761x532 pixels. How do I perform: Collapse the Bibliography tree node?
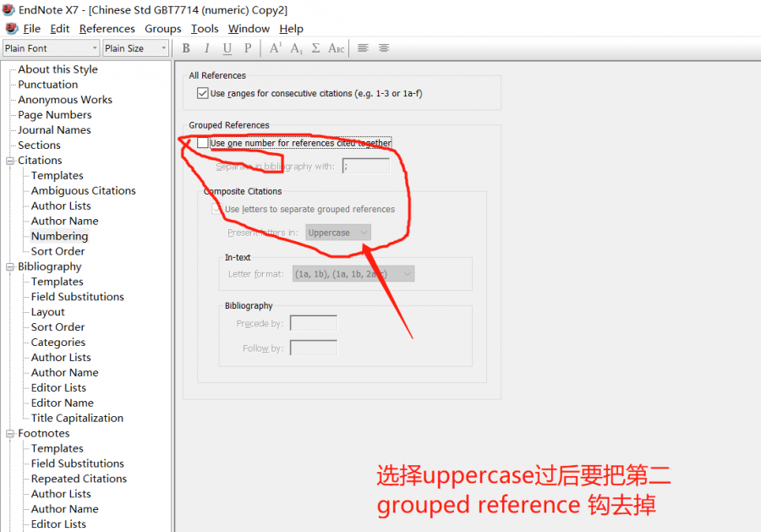(x=9, y=267)
